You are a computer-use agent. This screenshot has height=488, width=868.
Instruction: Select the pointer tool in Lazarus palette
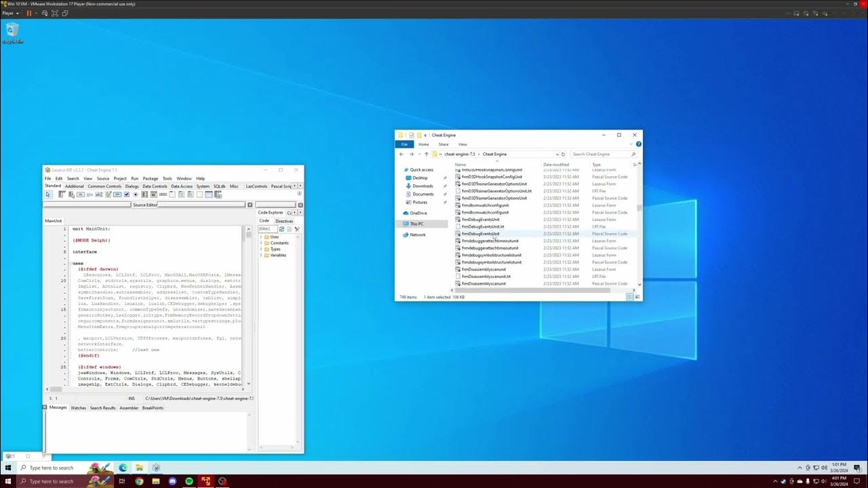48,195
